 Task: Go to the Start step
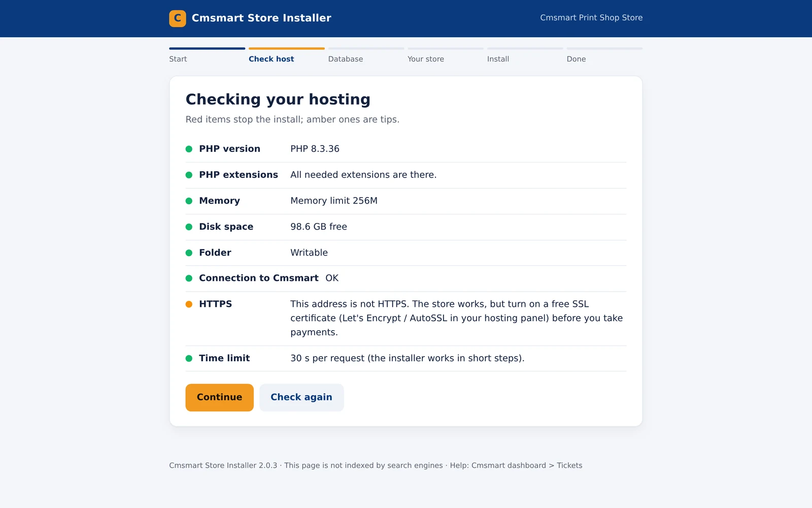pyautogui.click(x=207, y=55)
